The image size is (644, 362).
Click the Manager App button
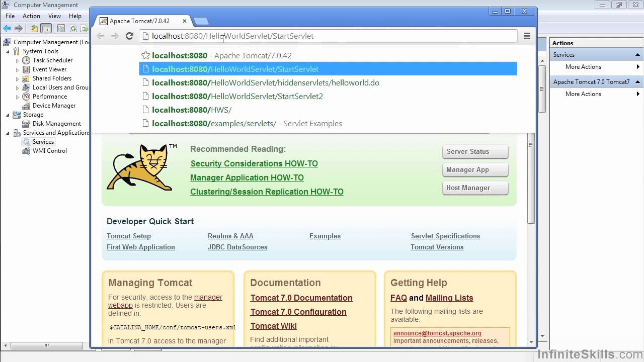click(x=475, y=169)
